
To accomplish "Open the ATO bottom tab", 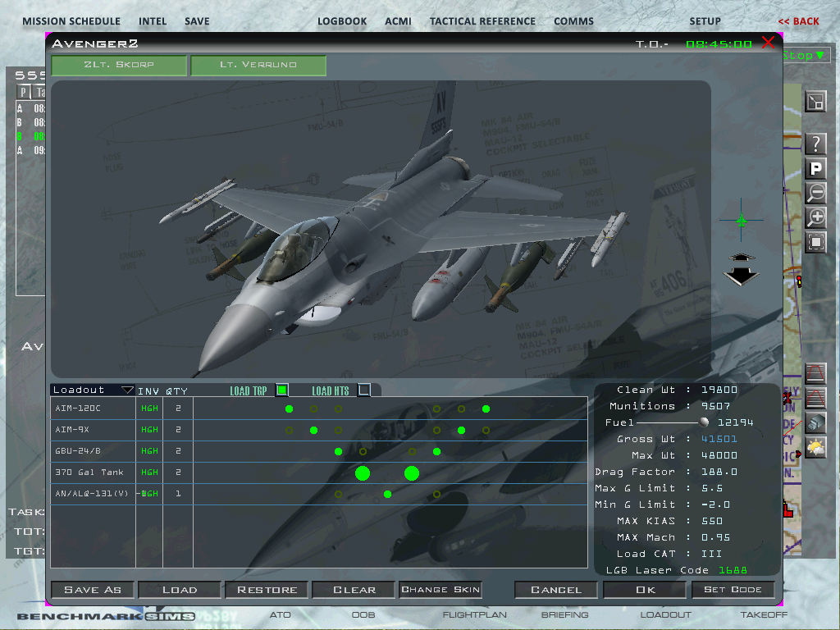I will pyautogui.click(x=281, y=614).
